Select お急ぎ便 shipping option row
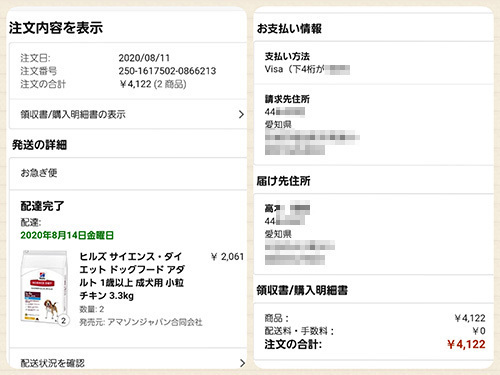The width and height of the screenshot is (500, 375). 128,173
